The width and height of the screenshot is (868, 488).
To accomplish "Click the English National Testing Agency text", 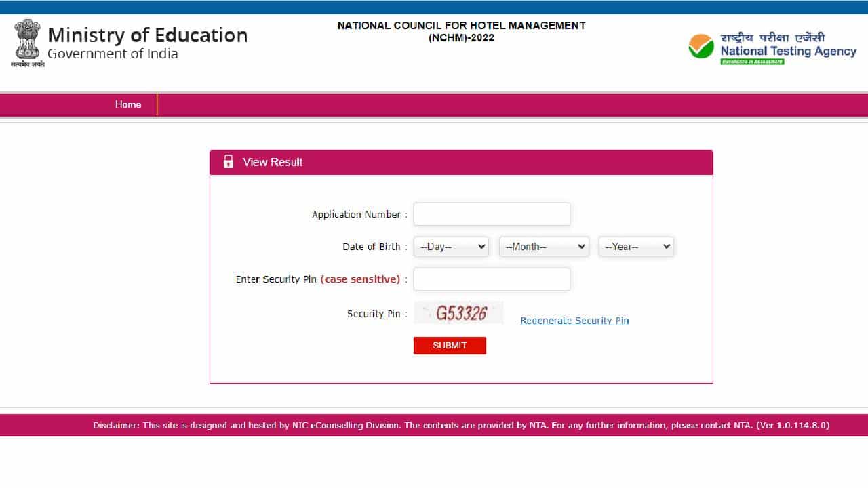I will point(788,51).
